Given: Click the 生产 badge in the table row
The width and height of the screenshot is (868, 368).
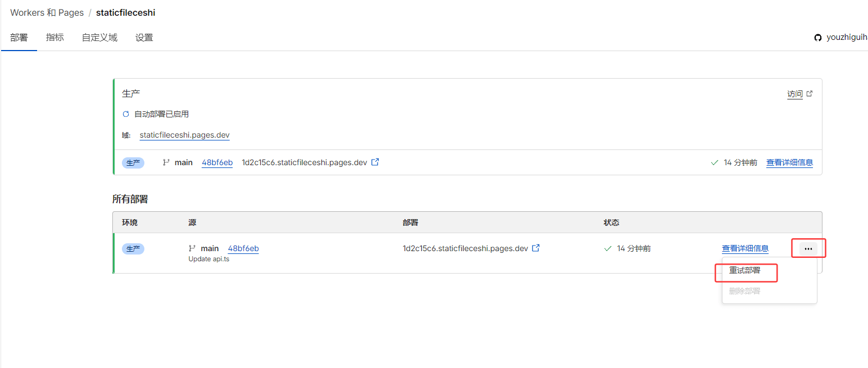Looking at the screenshot, I should (x=133, y=249).
